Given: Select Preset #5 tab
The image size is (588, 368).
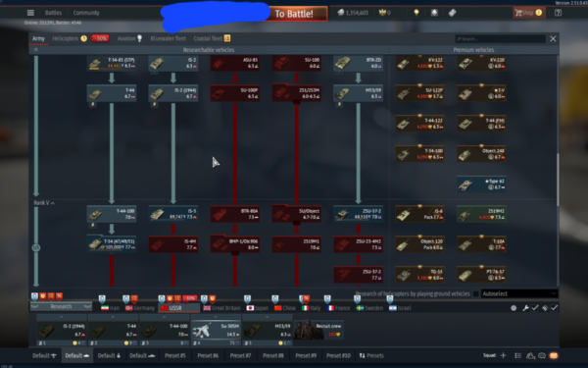Looking at the screenshot, I should 175,355.
